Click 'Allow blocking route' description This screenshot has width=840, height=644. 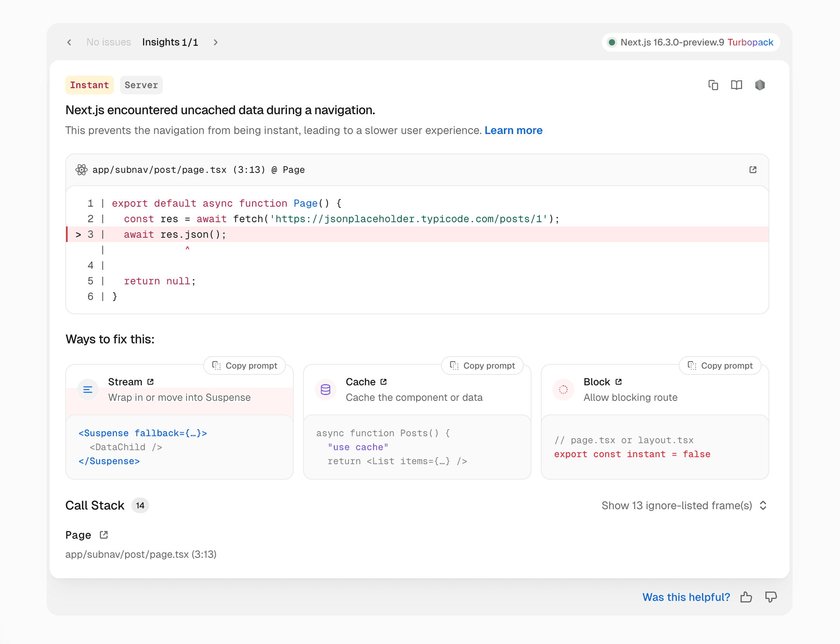631,397
